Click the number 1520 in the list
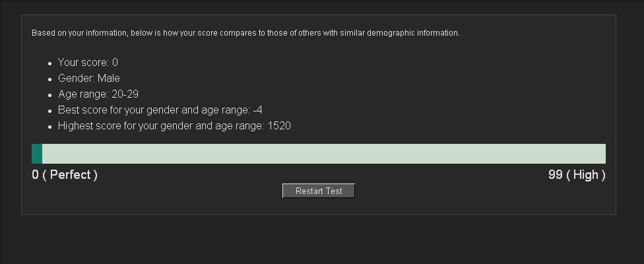644x264 pixels. [279, 126]
